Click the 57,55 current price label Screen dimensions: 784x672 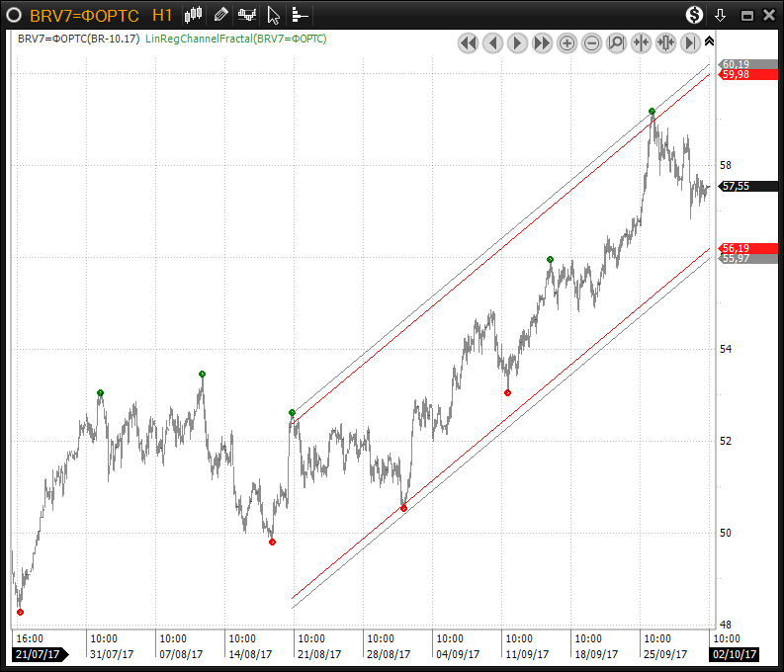point(735,186)
